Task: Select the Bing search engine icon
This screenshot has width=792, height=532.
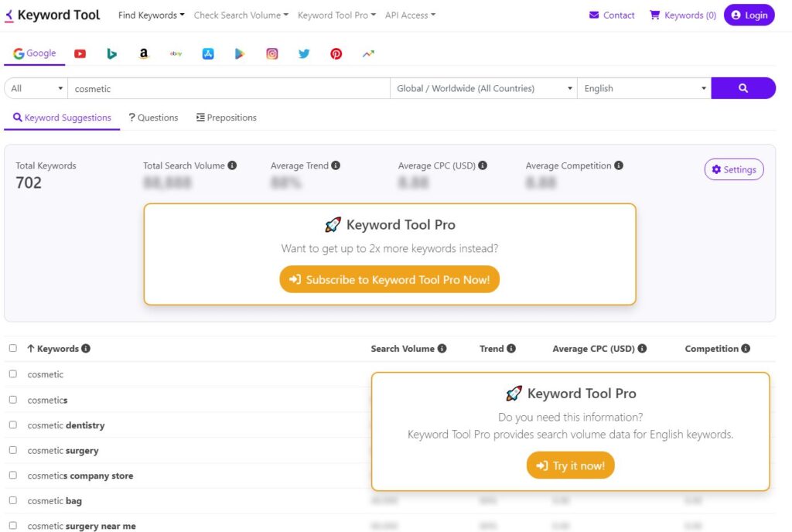Action: tap(111, 54)
